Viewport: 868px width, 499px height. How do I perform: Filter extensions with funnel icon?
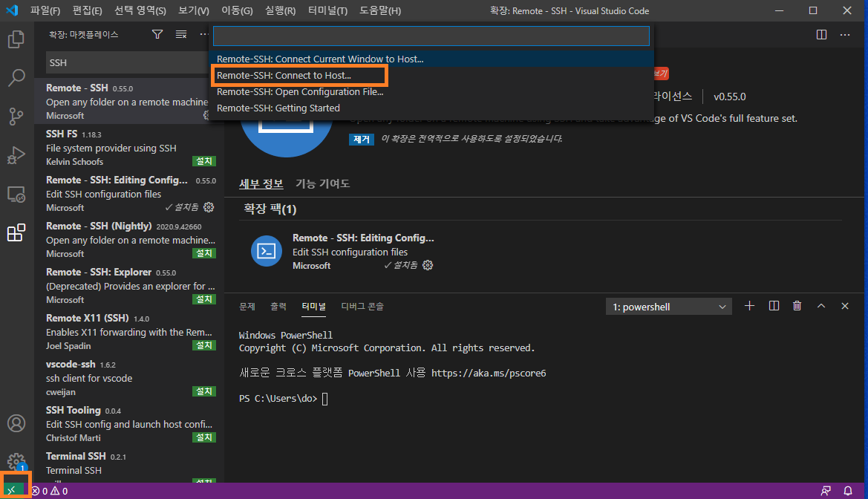click(x=157, y=34)
